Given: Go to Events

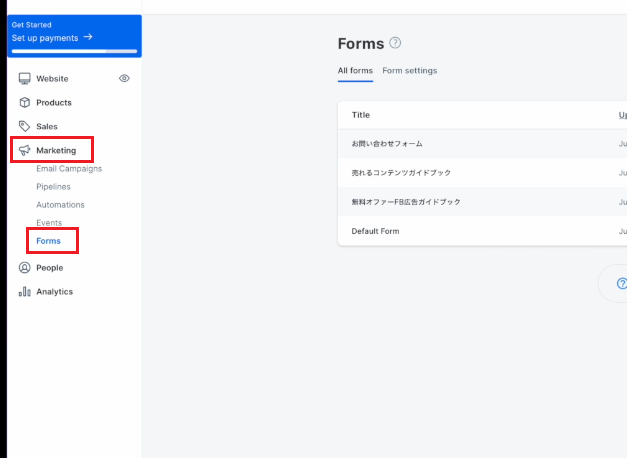Looking at the screenshot, I should point(49,223).
